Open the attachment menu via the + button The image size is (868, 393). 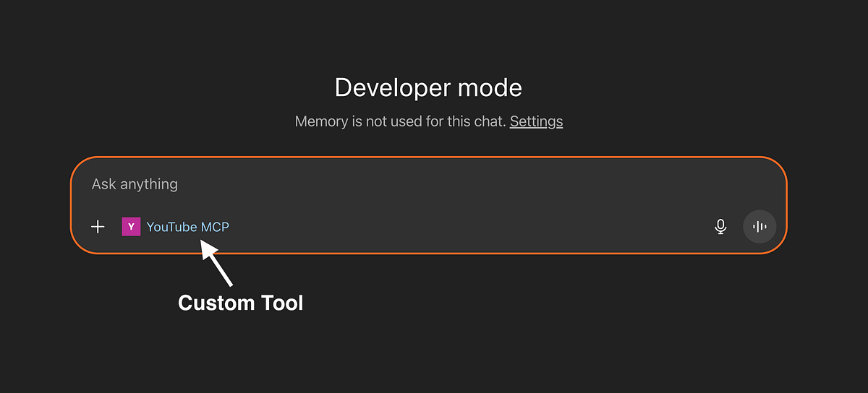click(x=98, y=227)
